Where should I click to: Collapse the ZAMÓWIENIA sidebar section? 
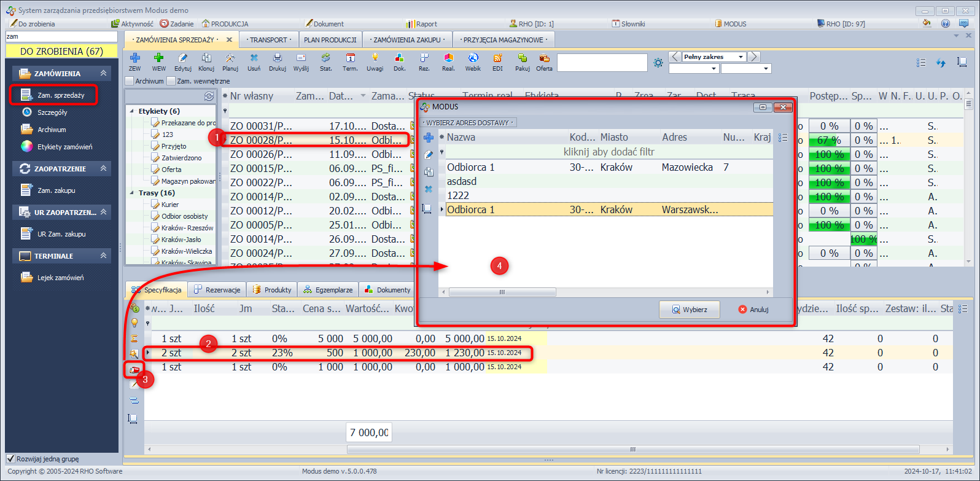pos(103,73)
